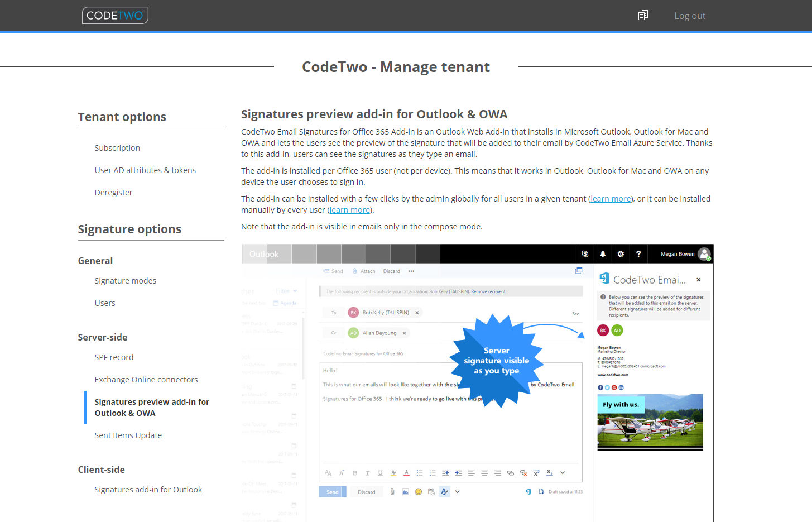Open the chevron next to the highlight tool

[458, 491]
